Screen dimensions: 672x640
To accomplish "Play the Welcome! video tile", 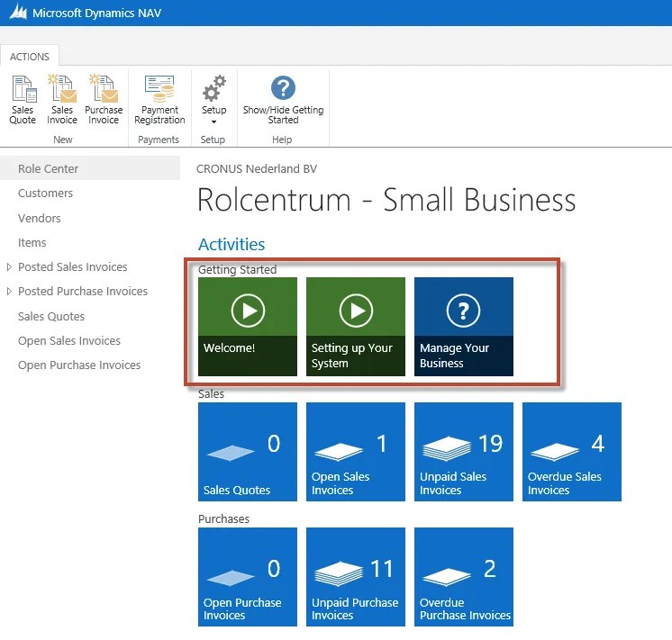I will [248, 327].
